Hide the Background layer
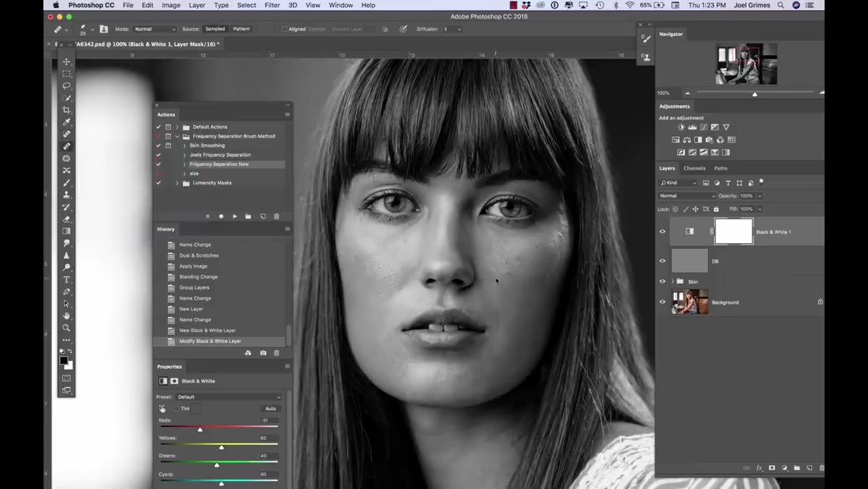The width and height of the screenshot is (868, 489). pos(662,302)
